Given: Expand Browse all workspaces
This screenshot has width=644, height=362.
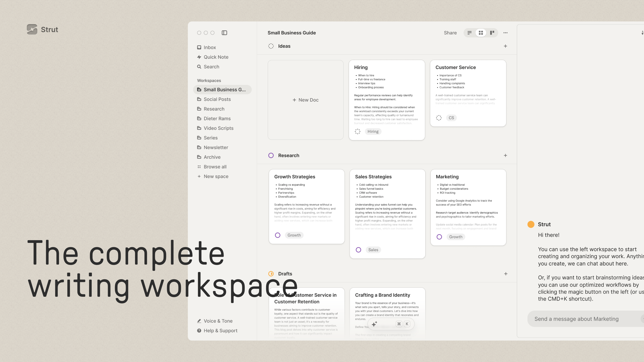Looking at the screenshot, I should [215, 167].
